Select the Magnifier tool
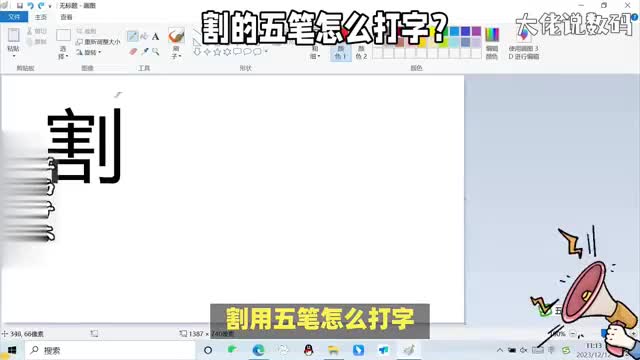The height and width of the screenshot is (360, 640). [156, 52]
